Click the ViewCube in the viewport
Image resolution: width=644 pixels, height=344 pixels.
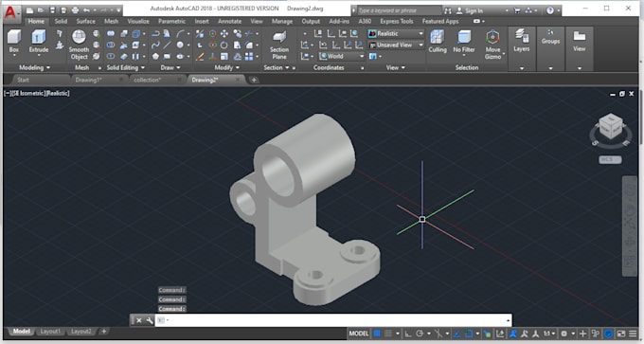pos(611,128)
